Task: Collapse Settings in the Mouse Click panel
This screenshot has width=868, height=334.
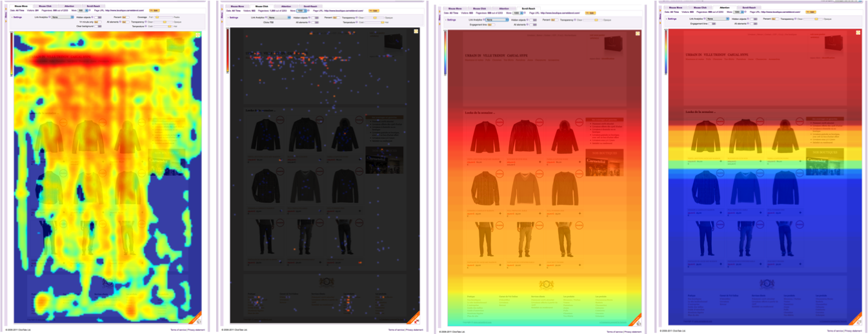Action: point(233,17)
